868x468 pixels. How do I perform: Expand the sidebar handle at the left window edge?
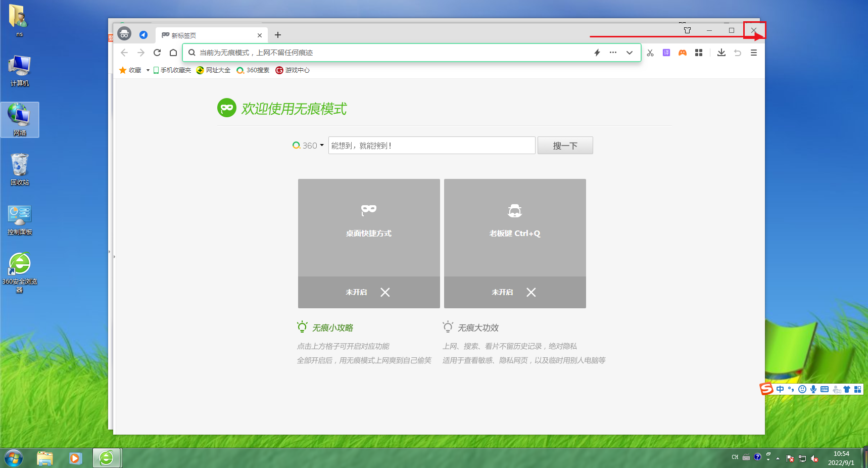click(x=115, y=257)
